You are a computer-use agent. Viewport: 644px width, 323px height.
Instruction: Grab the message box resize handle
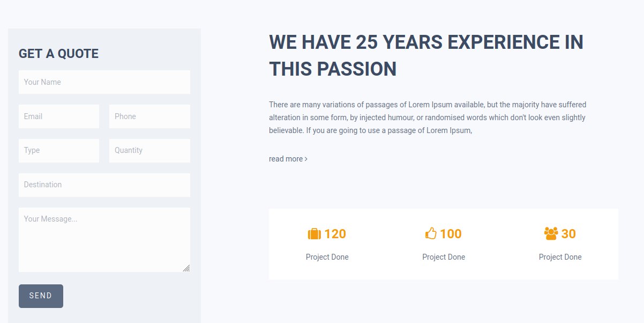pyautogui.click(x=186, y=268)
